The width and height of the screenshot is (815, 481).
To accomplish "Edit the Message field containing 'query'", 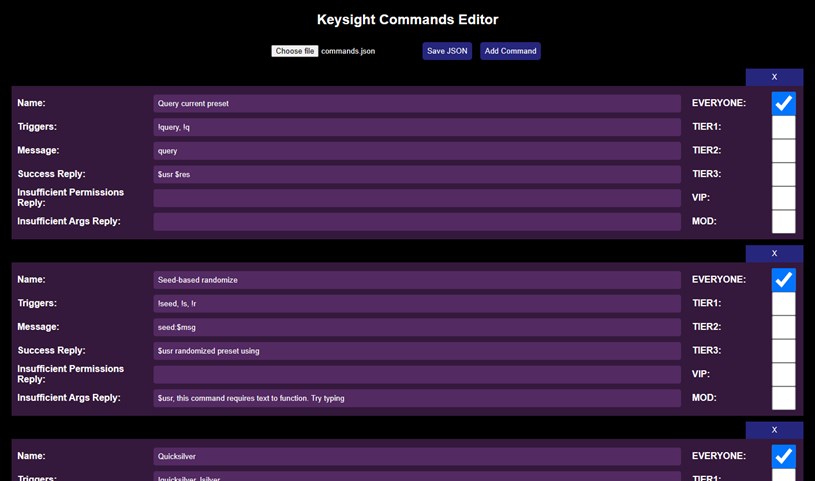I will [x=417, y=151].
